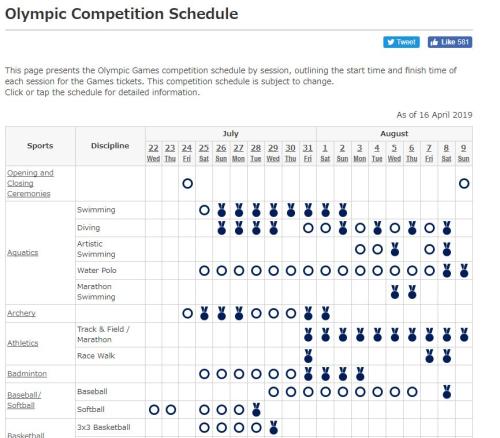Open the Aquatics sport link

click(23, 252)
